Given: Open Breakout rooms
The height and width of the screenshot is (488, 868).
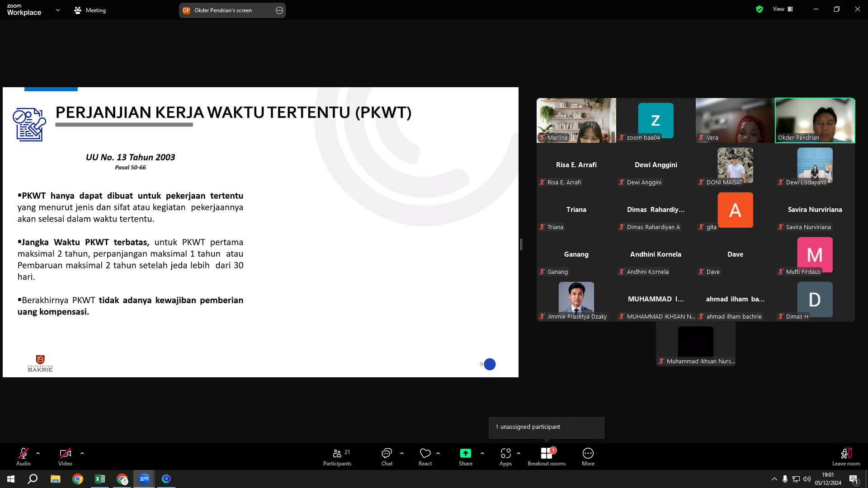Looking at the screenshot, I should (x=547, y=456).
